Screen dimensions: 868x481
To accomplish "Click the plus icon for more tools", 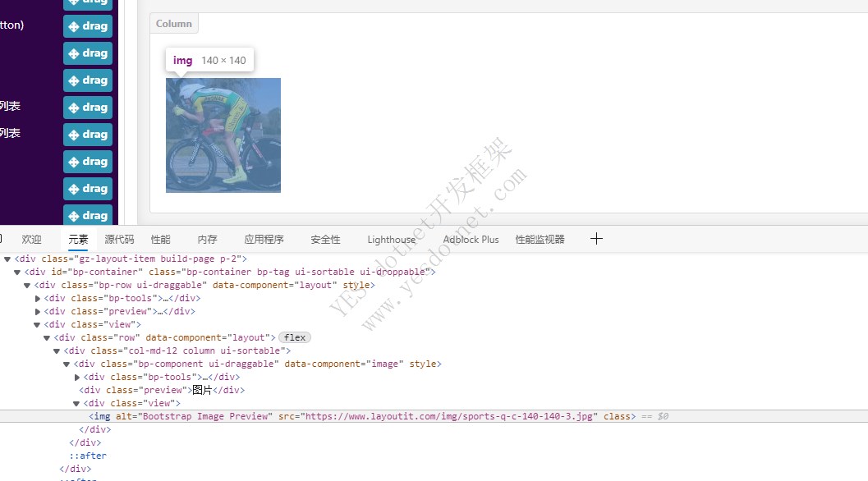I will click(596, 239).
